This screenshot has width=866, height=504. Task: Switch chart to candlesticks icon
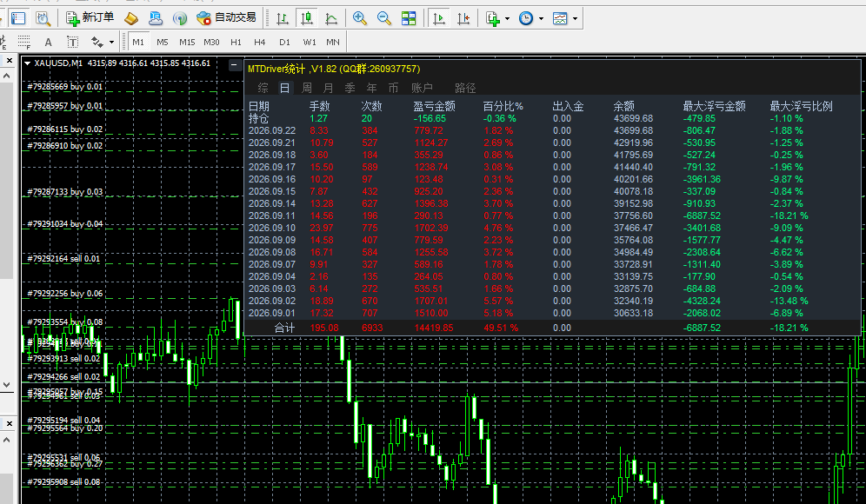pyautogui.click(x=307, y=18)
